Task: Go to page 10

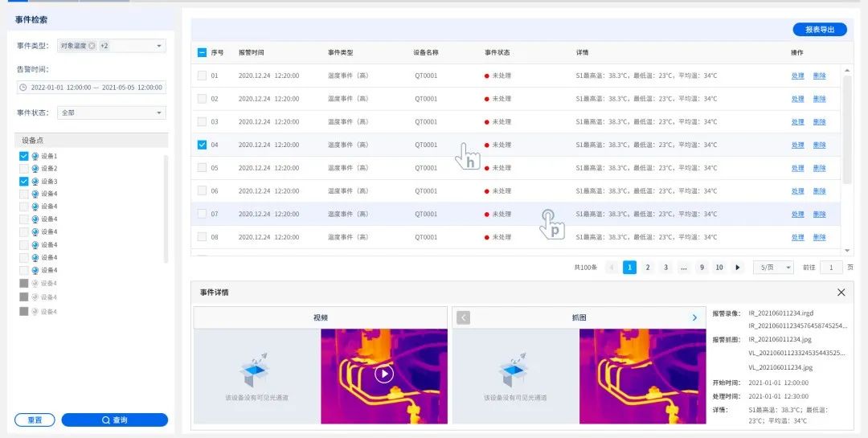Action: click(x=719, y=268)
